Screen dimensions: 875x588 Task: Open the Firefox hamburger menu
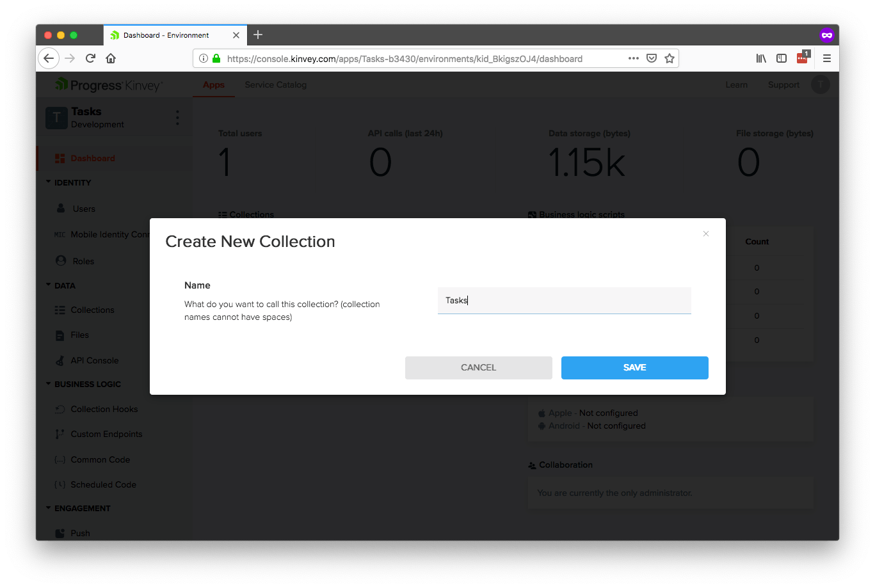coord(826,58)
